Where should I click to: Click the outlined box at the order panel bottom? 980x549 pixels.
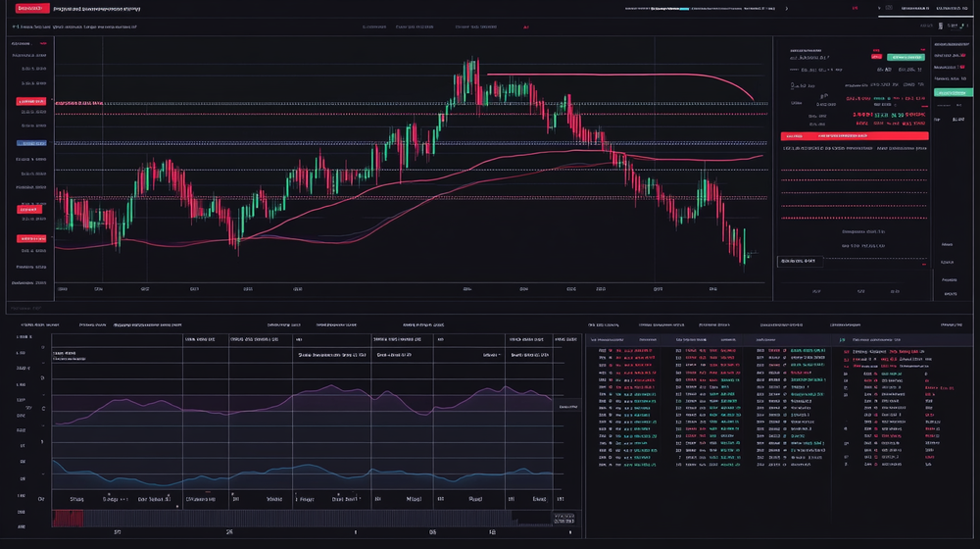click(798, 261)
